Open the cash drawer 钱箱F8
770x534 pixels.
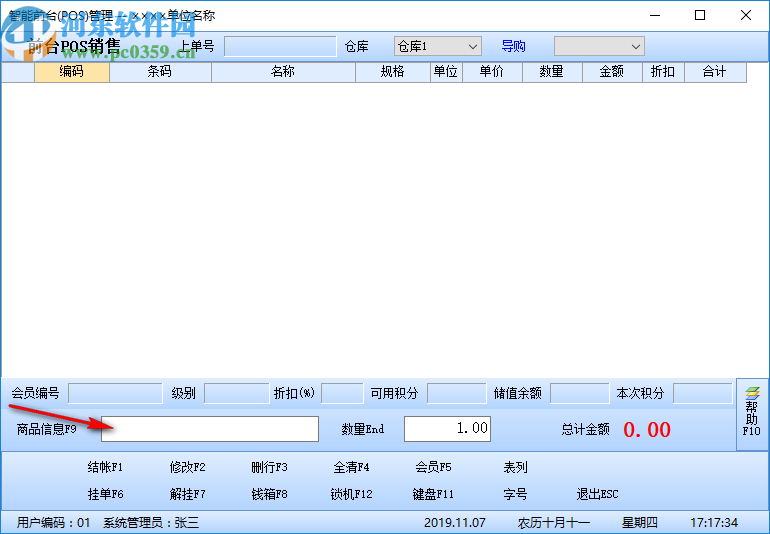(269, 494)
